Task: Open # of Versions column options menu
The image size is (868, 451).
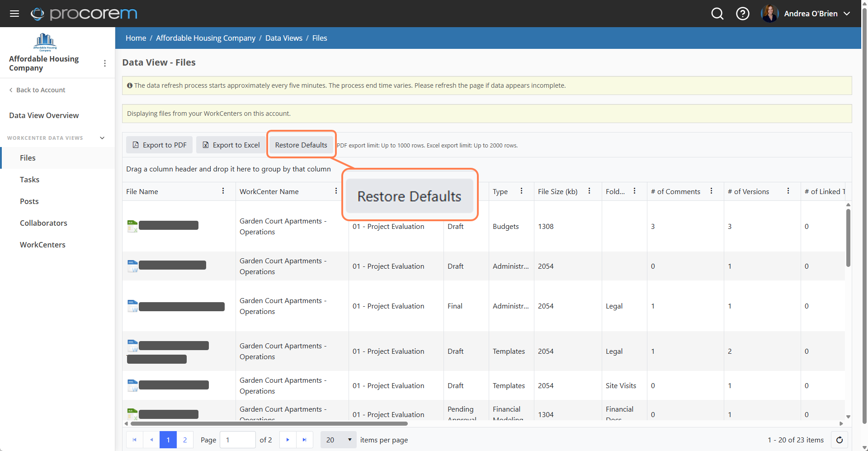Action: [x=788, y=191]
